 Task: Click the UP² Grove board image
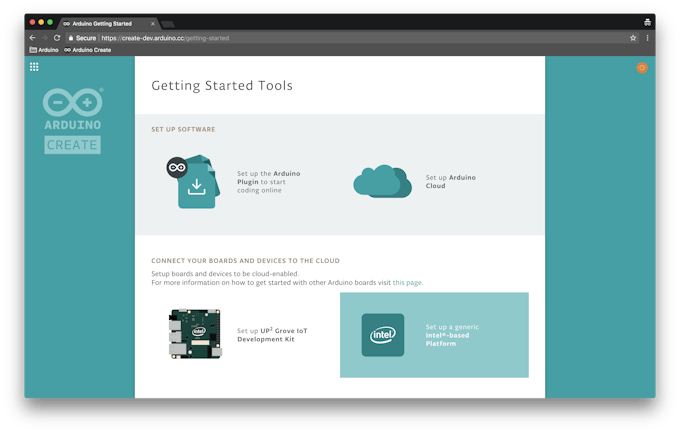coord(195,334)
